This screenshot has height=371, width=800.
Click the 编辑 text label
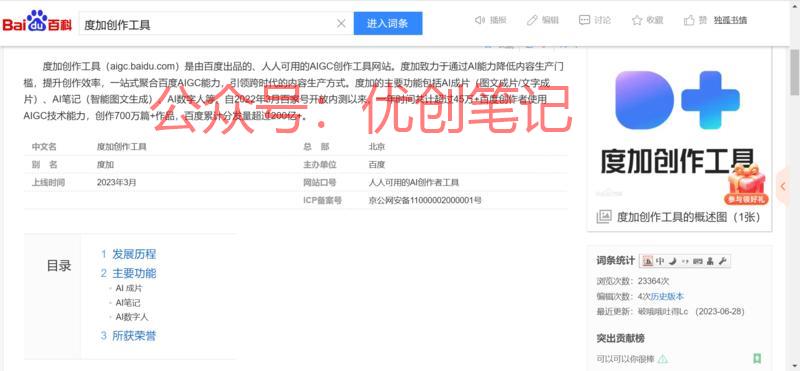[x=550, y=20]
